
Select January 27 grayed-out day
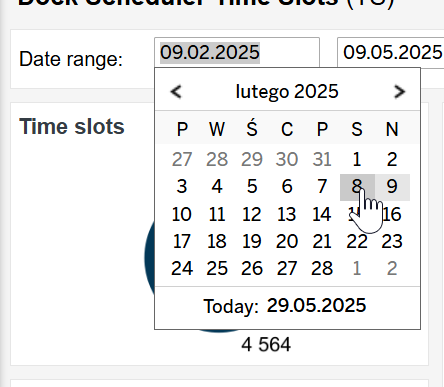pos(182,159)
